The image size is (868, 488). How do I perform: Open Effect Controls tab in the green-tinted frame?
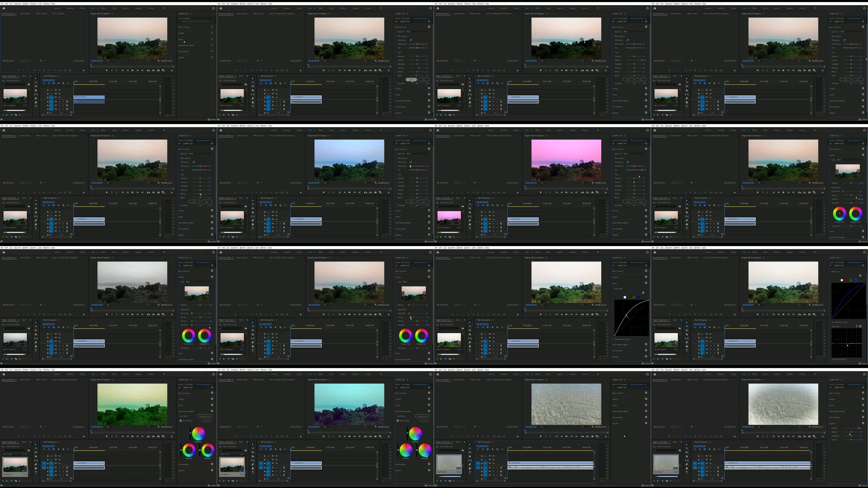point(42,380)
